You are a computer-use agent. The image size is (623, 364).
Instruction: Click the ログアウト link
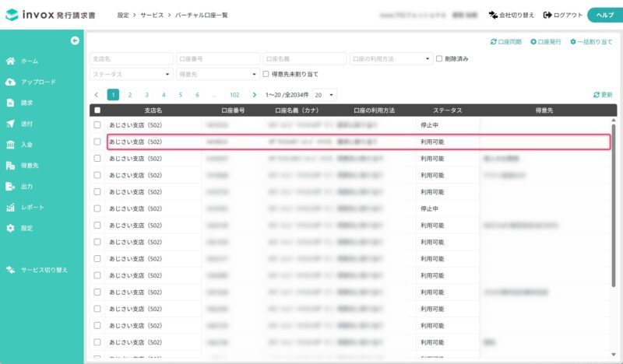click(563, 15)
